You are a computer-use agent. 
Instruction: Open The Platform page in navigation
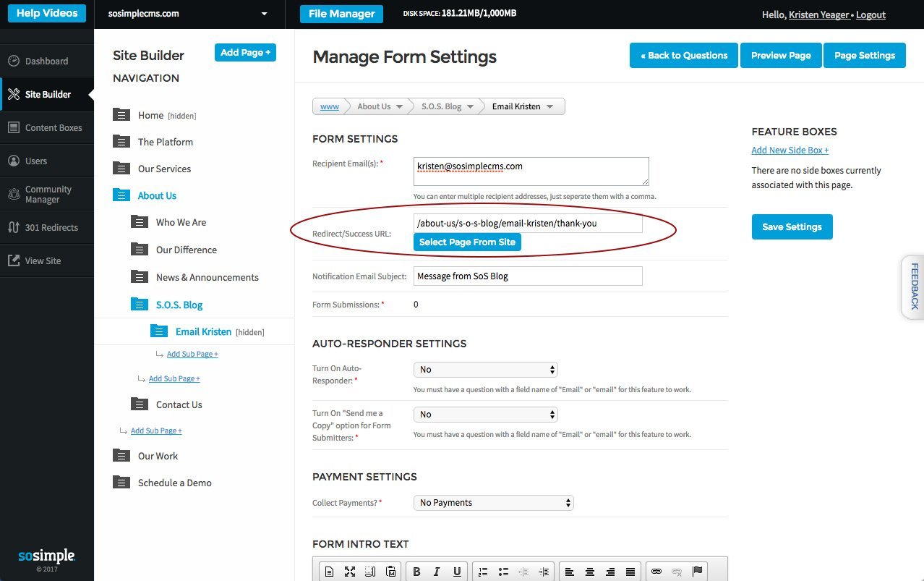click(166, 142)
